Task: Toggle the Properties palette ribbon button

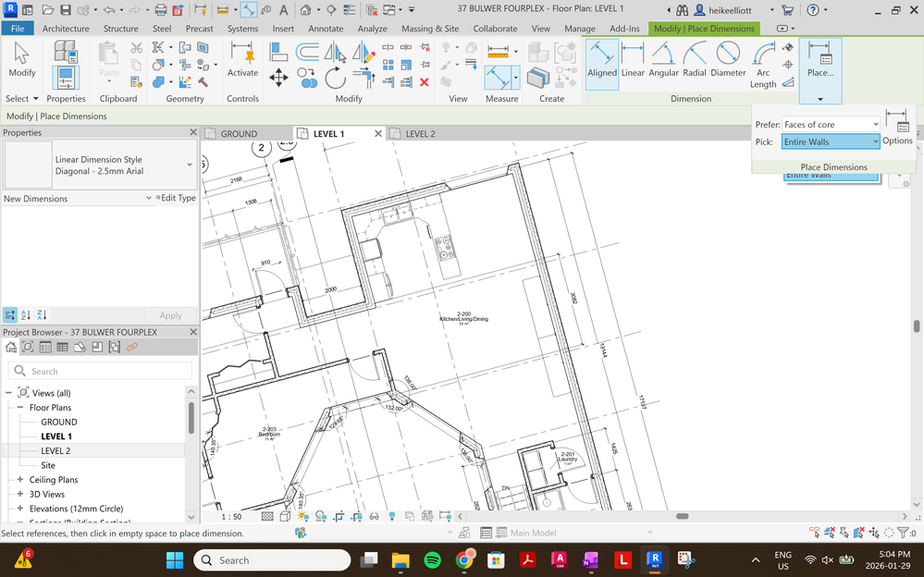Action: click(66, 78)
